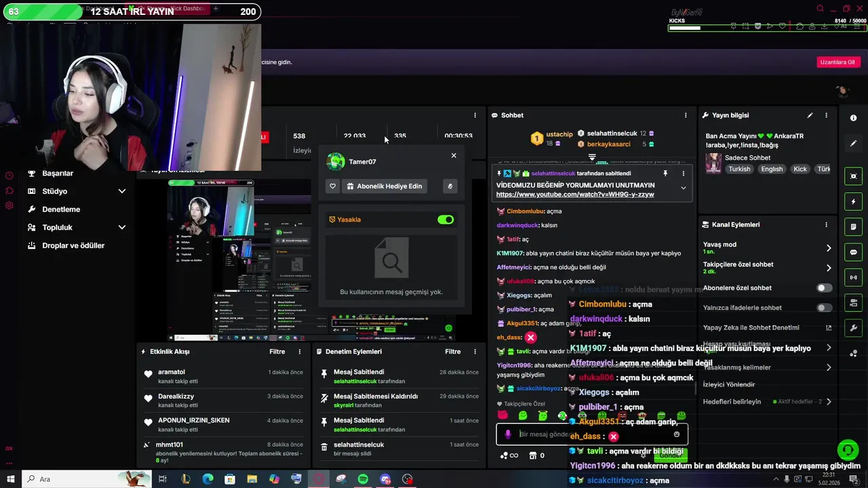Toggle Abonelere özel sohbet switch
The image size is (868, 488).
point(824,288)
